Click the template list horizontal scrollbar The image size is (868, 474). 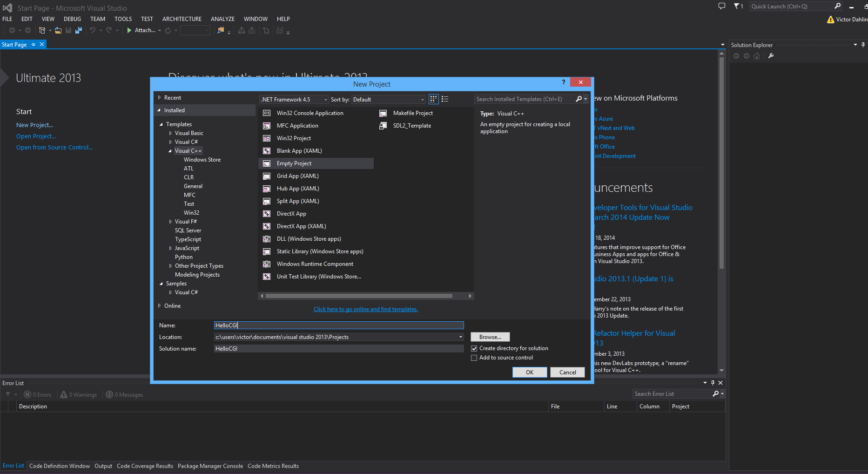click(x=359, y=296)
